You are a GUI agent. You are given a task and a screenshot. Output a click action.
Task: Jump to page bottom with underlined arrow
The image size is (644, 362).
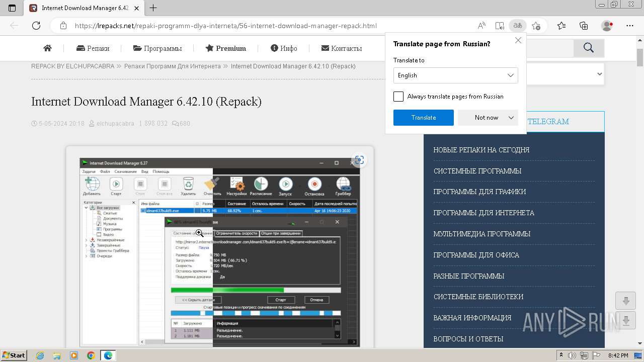[625, 320]
